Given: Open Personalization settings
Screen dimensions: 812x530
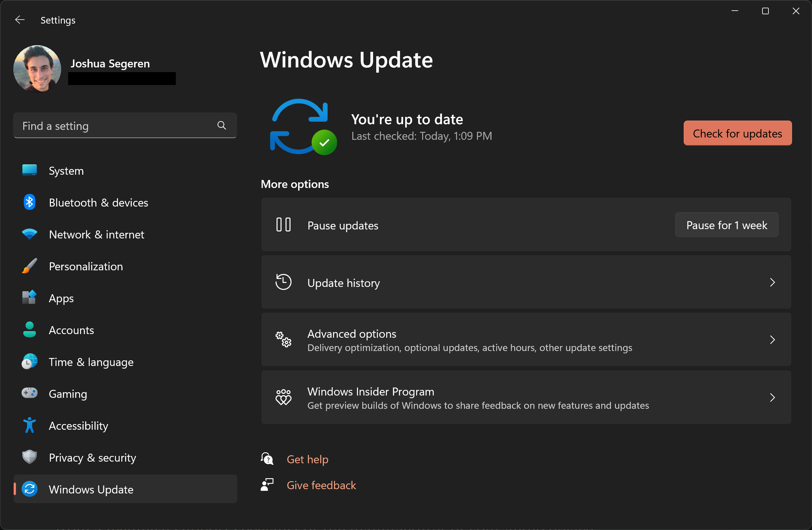Looking at the screenshot, I should [86, 266].
